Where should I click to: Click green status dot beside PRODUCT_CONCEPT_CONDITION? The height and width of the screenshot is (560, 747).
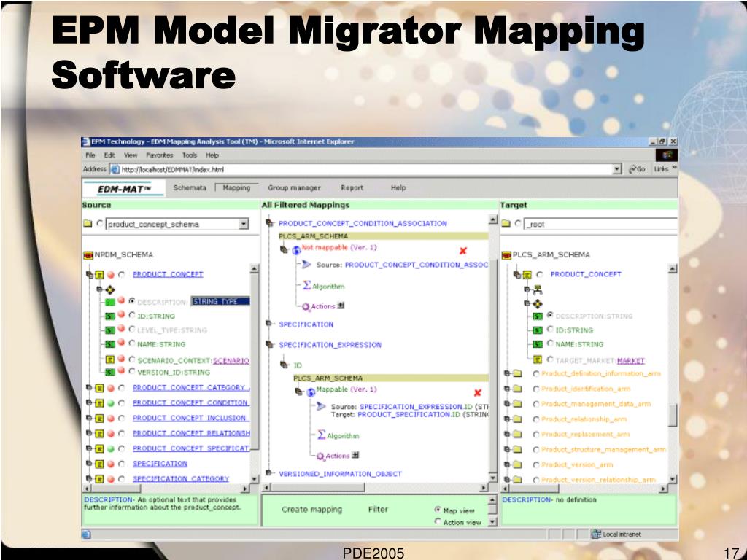click(x=111, y=402)
